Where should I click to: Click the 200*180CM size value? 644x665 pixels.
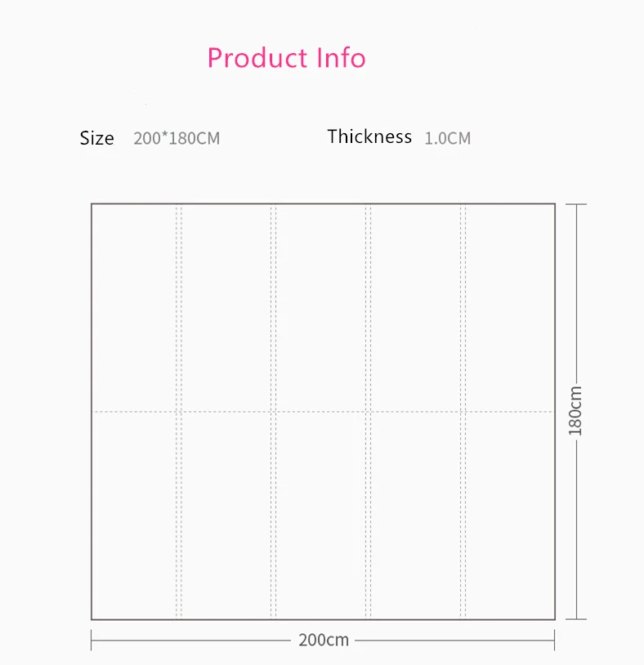177,138
